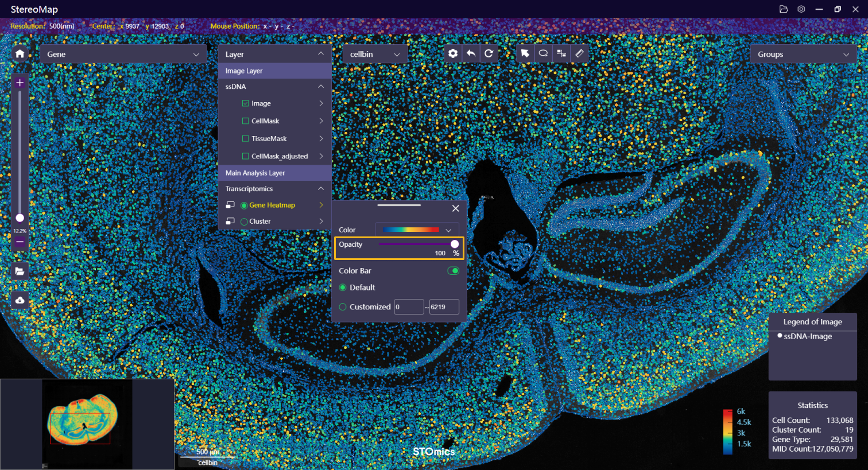
Task: Select the Customized radio button
Action: click(x=343, y=307)
